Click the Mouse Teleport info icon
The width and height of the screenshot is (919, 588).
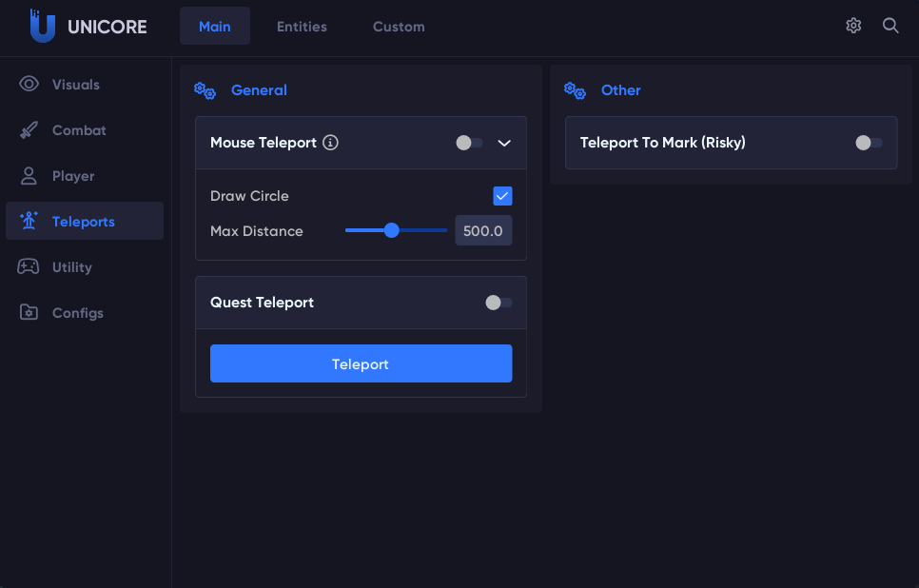tap(330, 143)
